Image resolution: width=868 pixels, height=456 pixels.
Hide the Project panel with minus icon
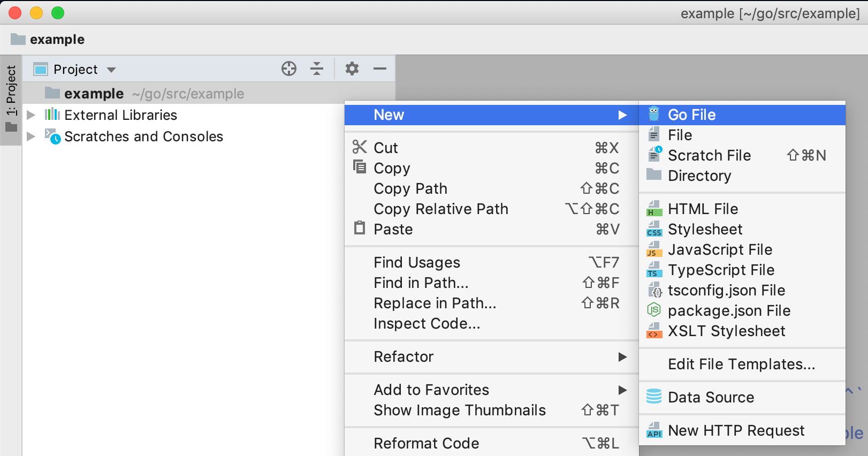pos(380,69)
